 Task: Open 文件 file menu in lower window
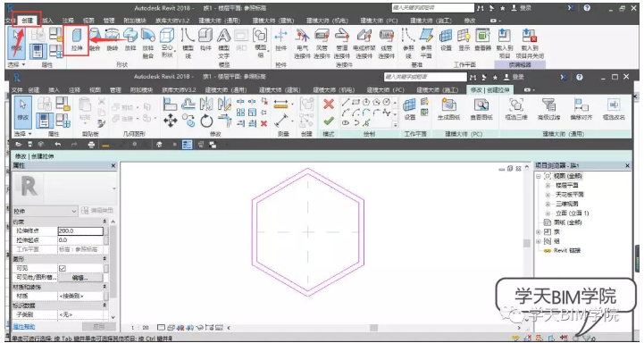coord(17,89)
